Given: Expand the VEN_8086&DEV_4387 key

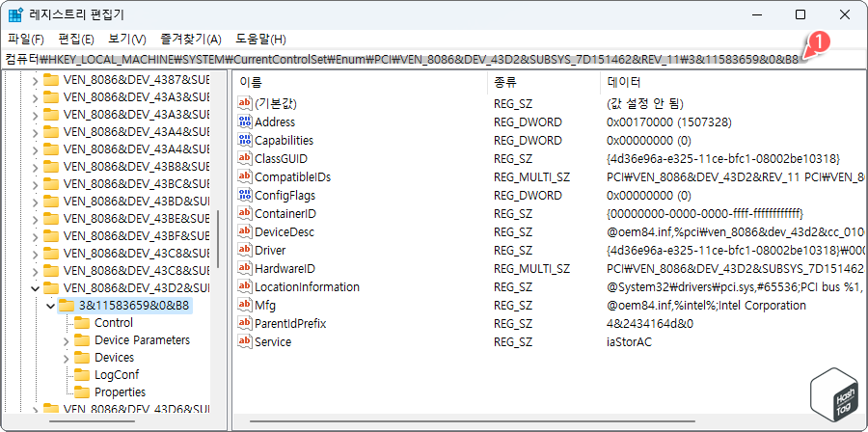Looking at the screenshot, I should tap(36, 81).
